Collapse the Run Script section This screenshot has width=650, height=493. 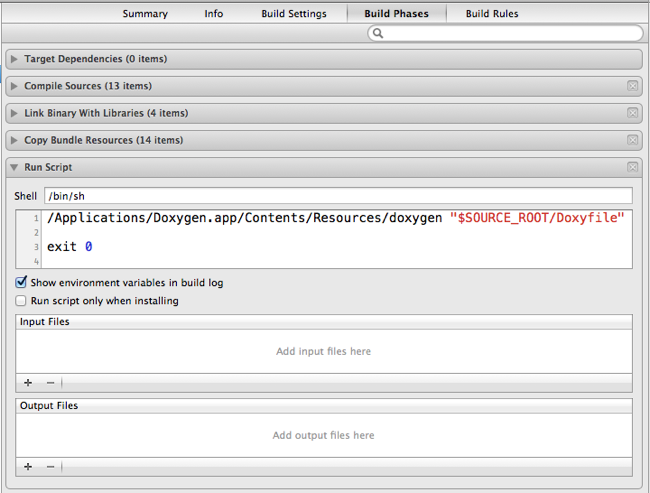pos(14,168)
